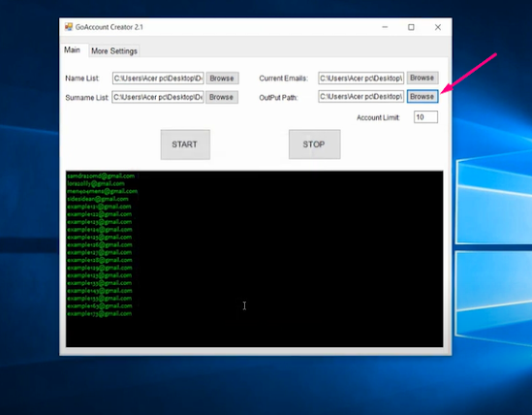Switch to the More Settings tab
Viewport: 532px width, 415px height.
(114, 51)
